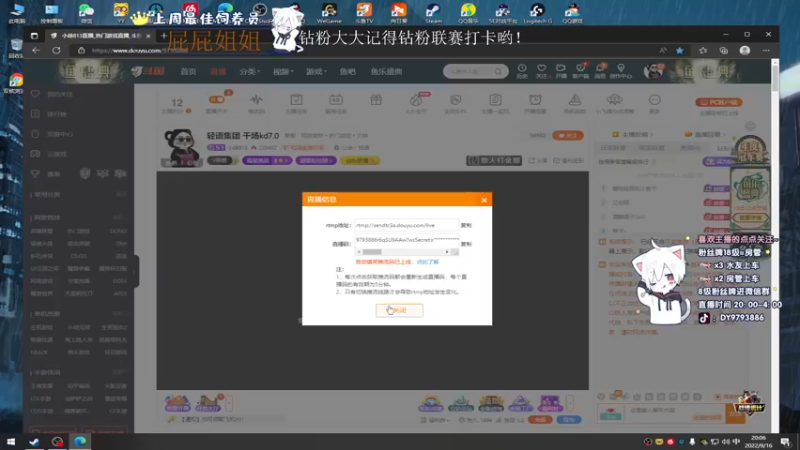Image resolution: width=800 pixels, height=450 pixels.
Task: Copy the stream key code
Action: pos(466,244)
